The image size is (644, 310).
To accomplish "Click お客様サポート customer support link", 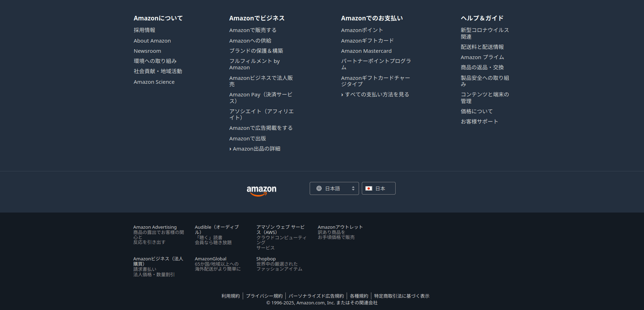I will pyautogui.click(x=479, y=122).
